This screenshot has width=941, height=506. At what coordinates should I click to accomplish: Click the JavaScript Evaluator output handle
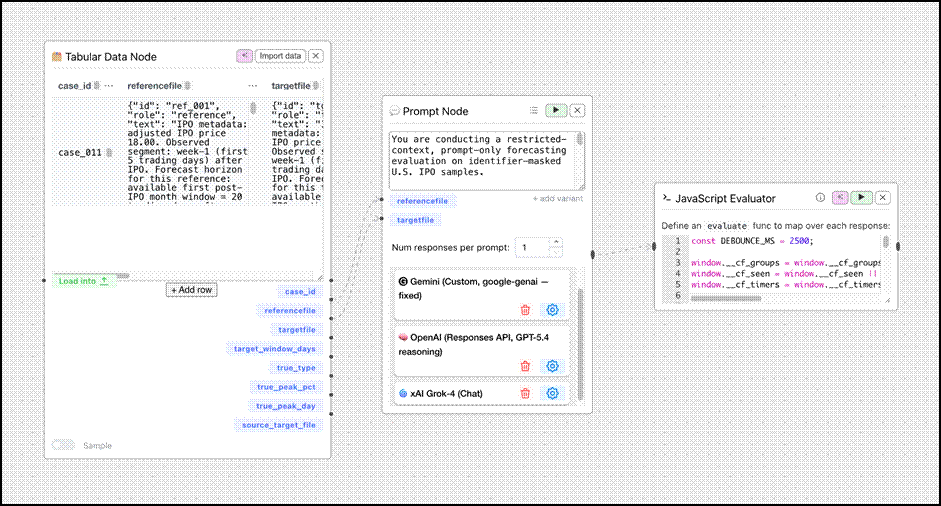(898, 246)
